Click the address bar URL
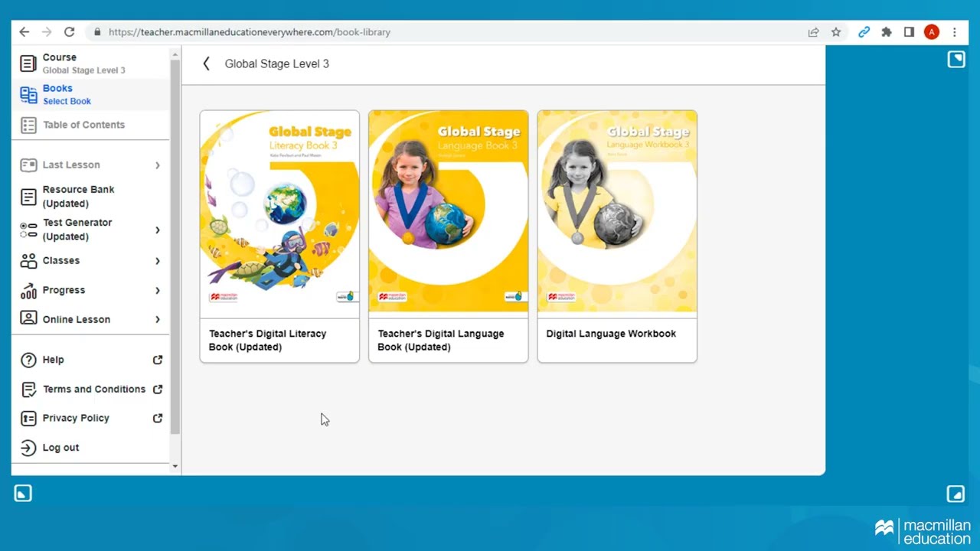This screenshot has width=980, height=551. 250,32
